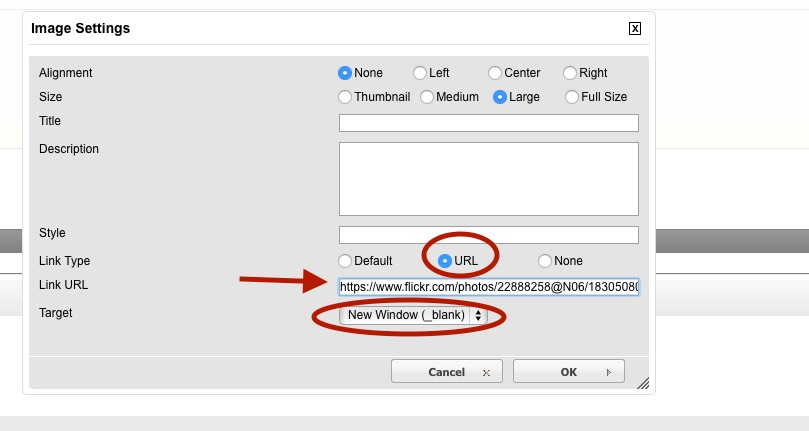
Task: Close the Image Settings dialog
Action: pyautogui.click(x=635, y=29)
